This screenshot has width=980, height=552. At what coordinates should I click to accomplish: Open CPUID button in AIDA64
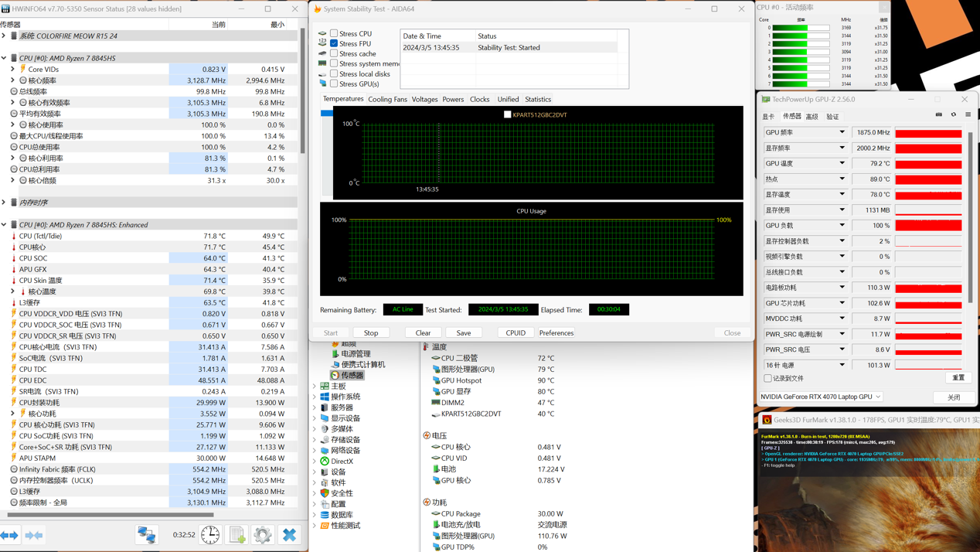click(516, 332)
